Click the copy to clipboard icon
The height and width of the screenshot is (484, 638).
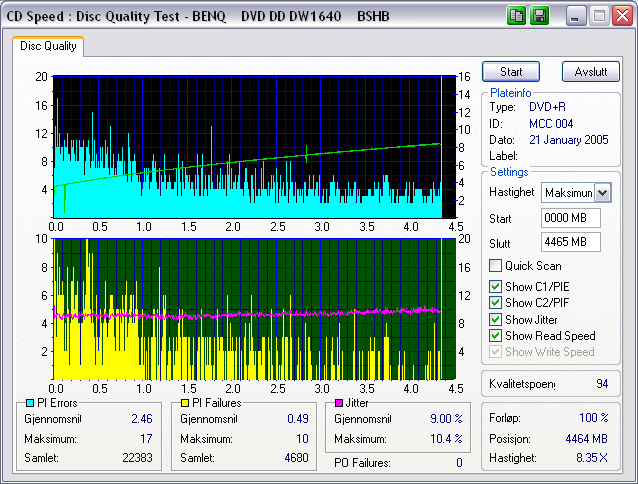point(516,15)
